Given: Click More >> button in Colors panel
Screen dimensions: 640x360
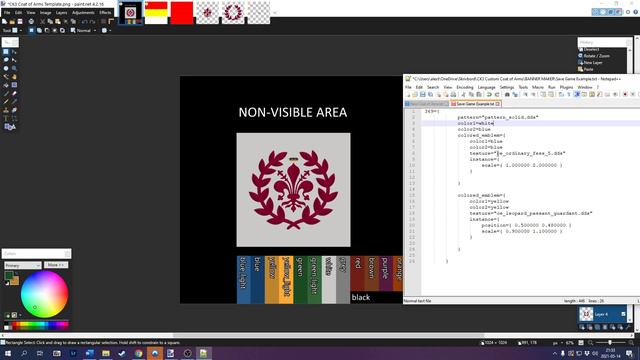Looking at the screenshot, I should (x=56, y=265).
